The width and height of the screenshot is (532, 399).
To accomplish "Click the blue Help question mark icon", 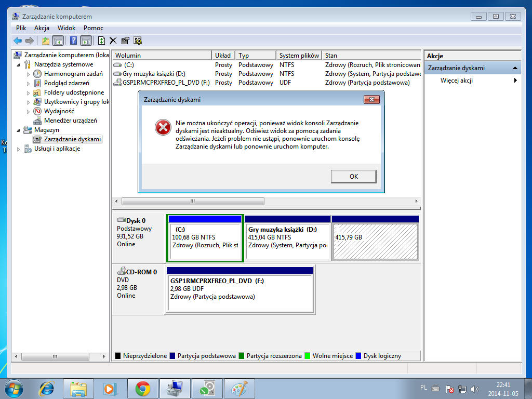I will pos(73,41).
